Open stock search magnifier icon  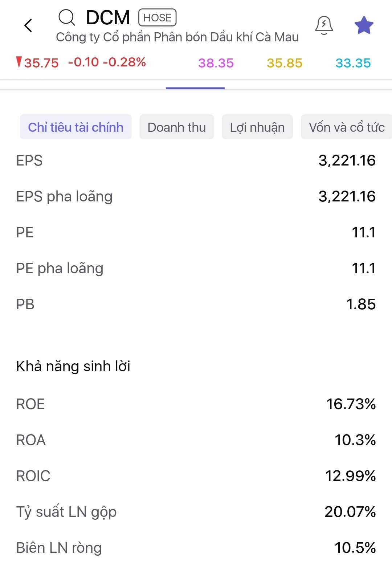tap(67, 17)
